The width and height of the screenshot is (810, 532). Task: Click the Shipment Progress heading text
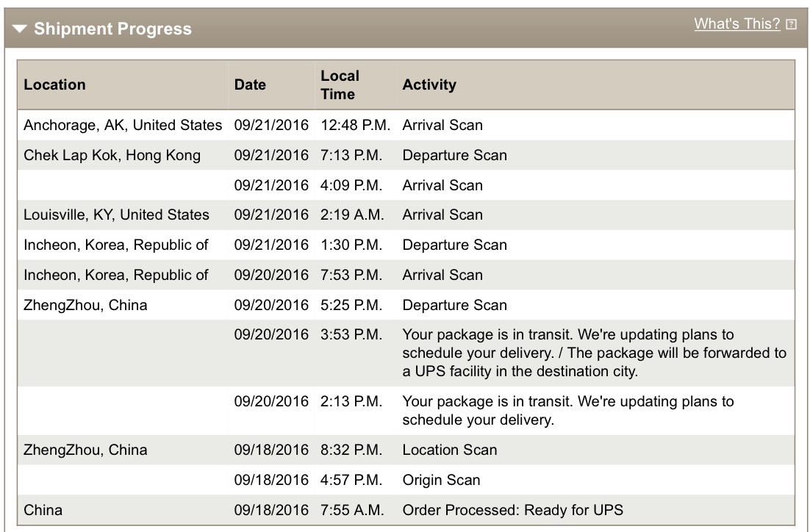point(112,29)
